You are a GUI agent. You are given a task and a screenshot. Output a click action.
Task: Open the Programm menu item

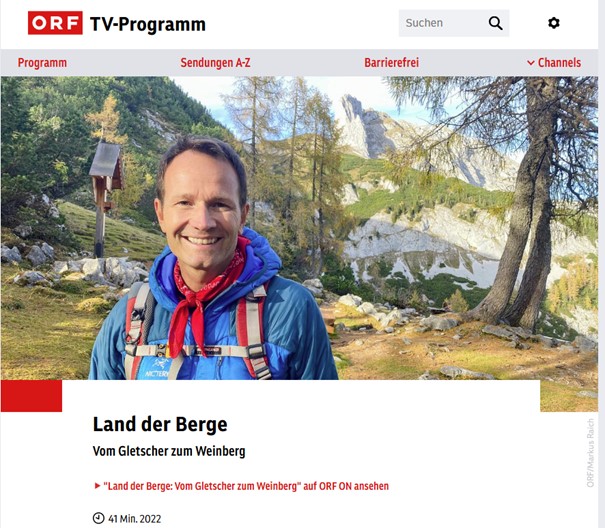[42, 63]
